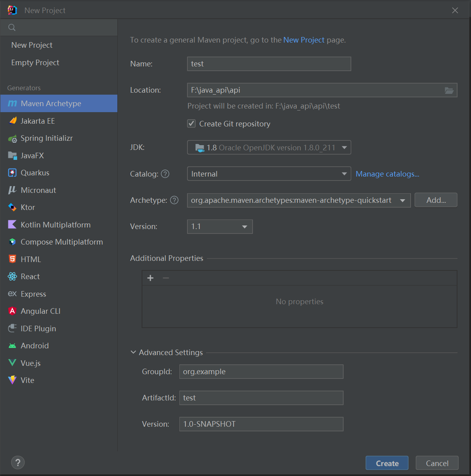Viewport: 471px width, 476px height.
Task: Click the IntelliJ IDEA logo in title bar
Action: point(12,10)
